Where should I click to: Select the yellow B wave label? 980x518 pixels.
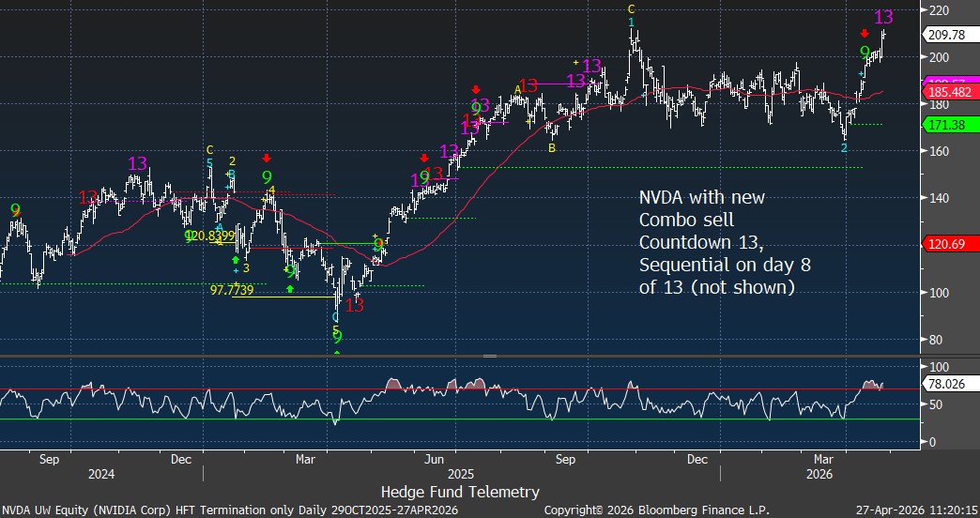pos(552,148)
